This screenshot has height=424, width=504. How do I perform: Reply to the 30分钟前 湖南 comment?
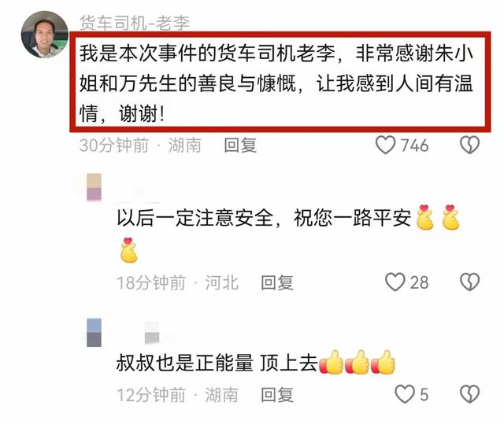(x=240, y=146)
